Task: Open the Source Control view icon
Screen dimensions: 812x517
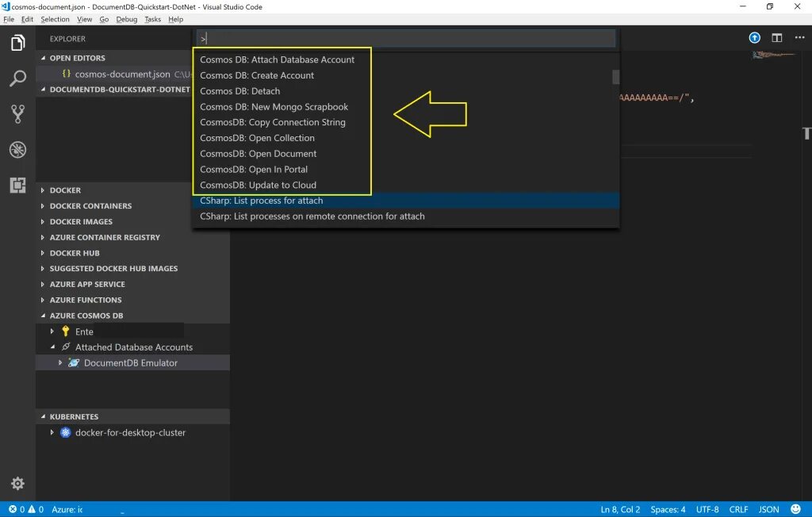Action: (17, 114)
